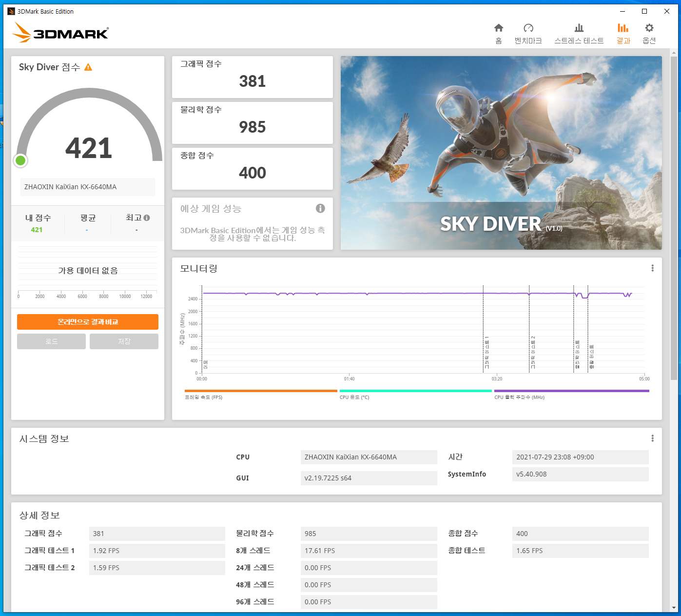Image resolution: width=681 pixels, height=616 pixels.
Task: Toggle the frame rate (FPS) legend bar
Action: click(261, 391)
